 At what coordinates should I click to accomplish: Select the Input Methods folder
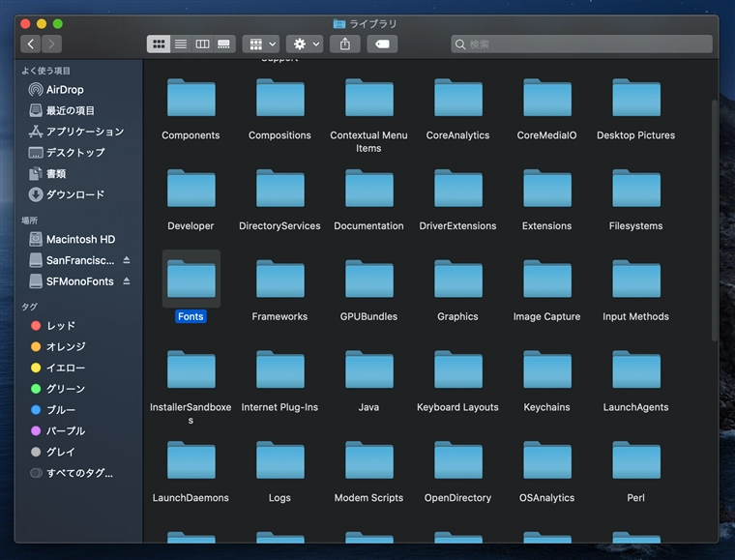[x=636, y=280]
